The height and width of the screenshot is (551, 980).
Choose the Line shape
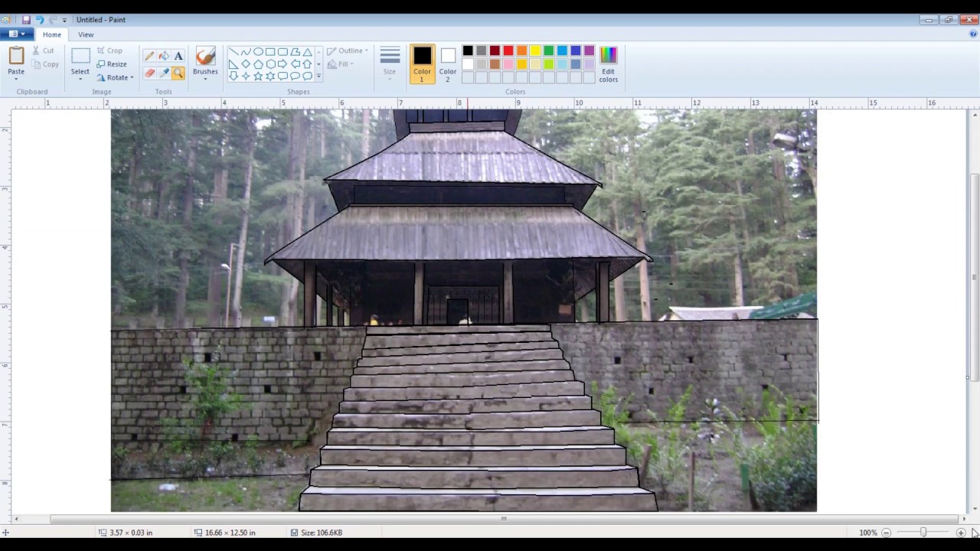234,52
